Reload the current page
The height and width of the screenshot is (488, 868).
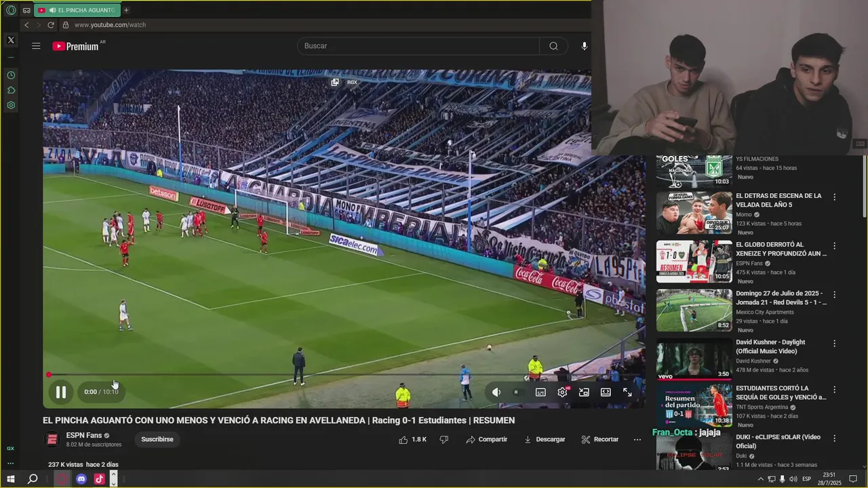point(51,25)
